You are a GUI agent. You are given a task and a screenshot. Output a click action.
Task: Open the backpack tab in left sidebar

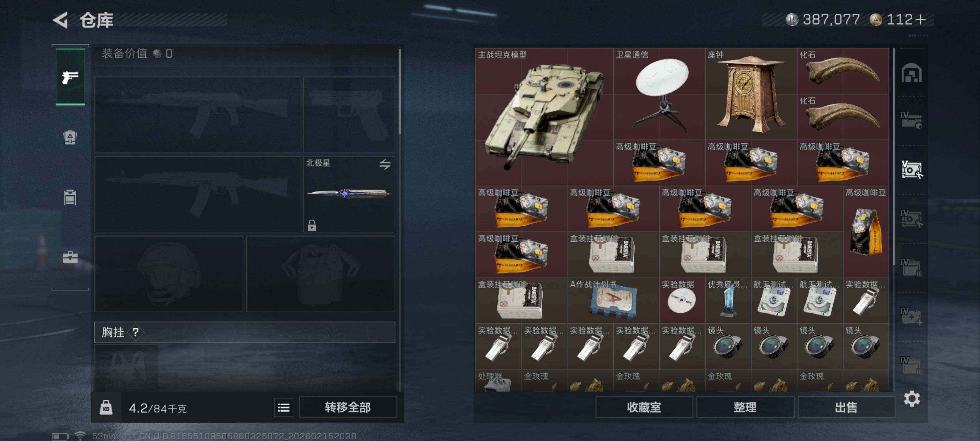(70, 137)
